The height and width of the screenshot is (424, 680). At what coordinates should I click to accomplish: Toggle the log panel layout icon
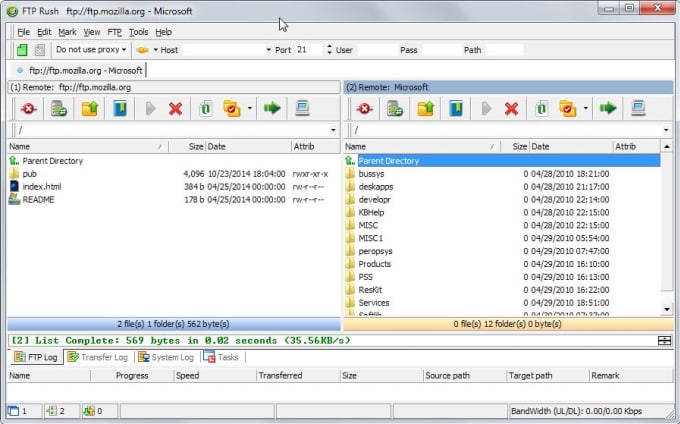664,340
